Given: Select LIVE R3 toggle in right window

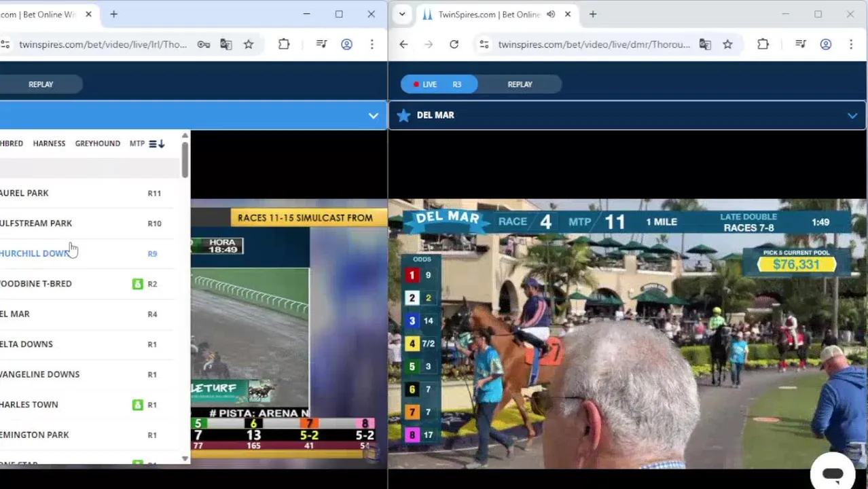Looking at the screenshot, I should (439, 84).
